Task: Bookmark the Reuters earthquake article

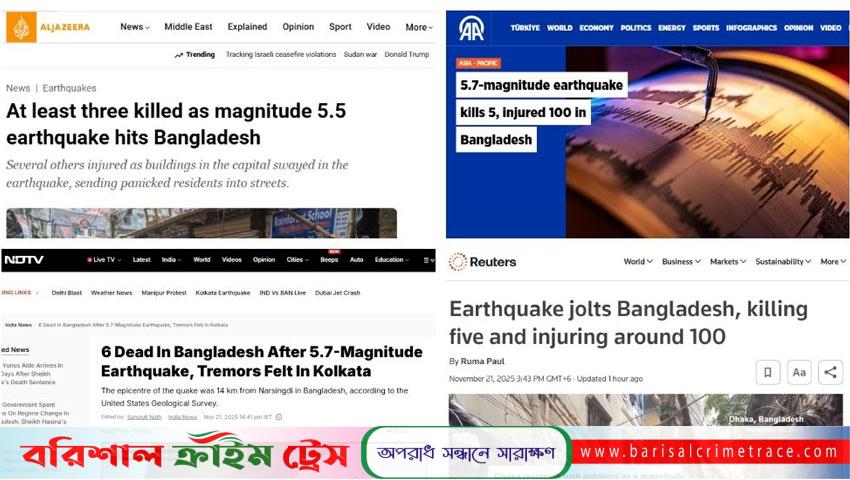Action: pyautogui.click(x=768, y=372)
